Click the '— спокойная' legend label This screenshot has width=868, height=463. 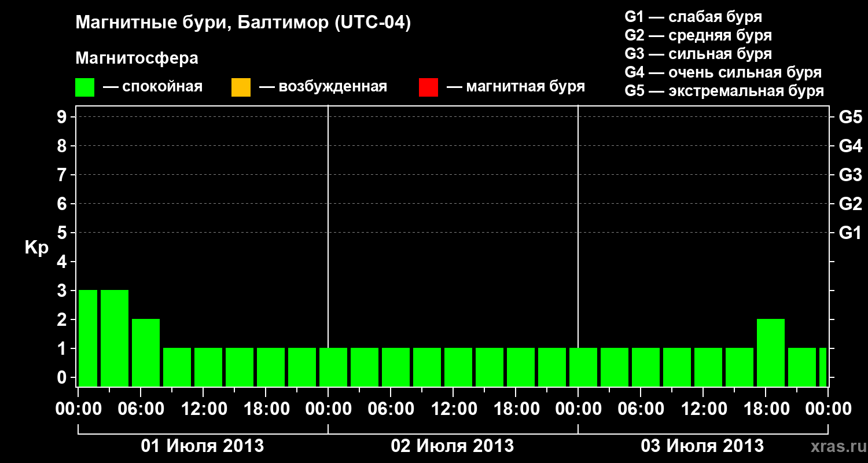[x=153, y=87]
